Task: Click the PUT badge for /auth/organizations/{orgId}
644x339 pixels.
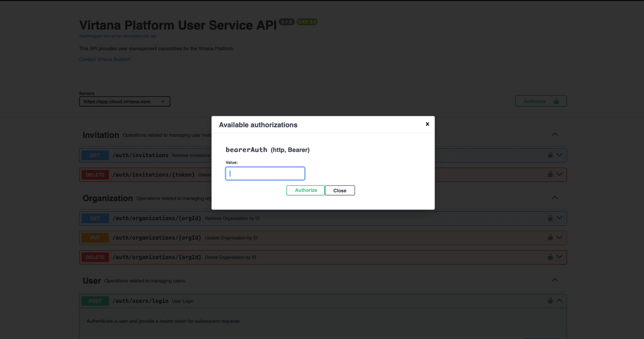Action: coord(95,238)
